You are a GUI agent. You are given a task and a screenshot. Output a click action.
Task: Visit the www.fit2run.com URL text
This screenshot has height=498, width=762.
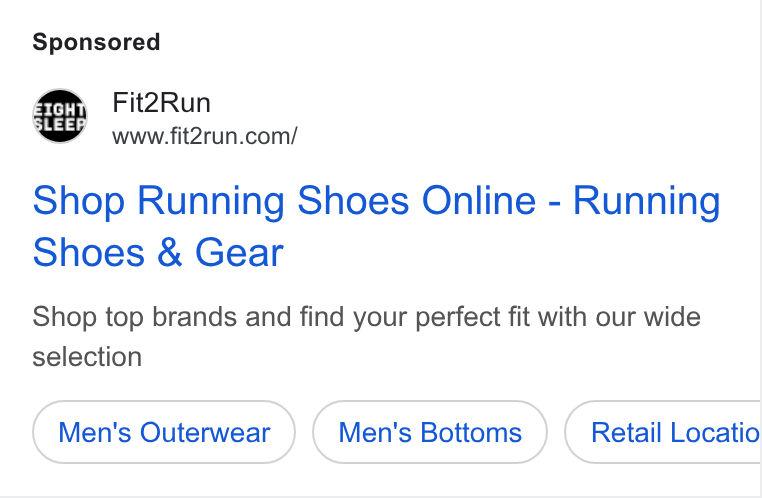pos(205,136)
